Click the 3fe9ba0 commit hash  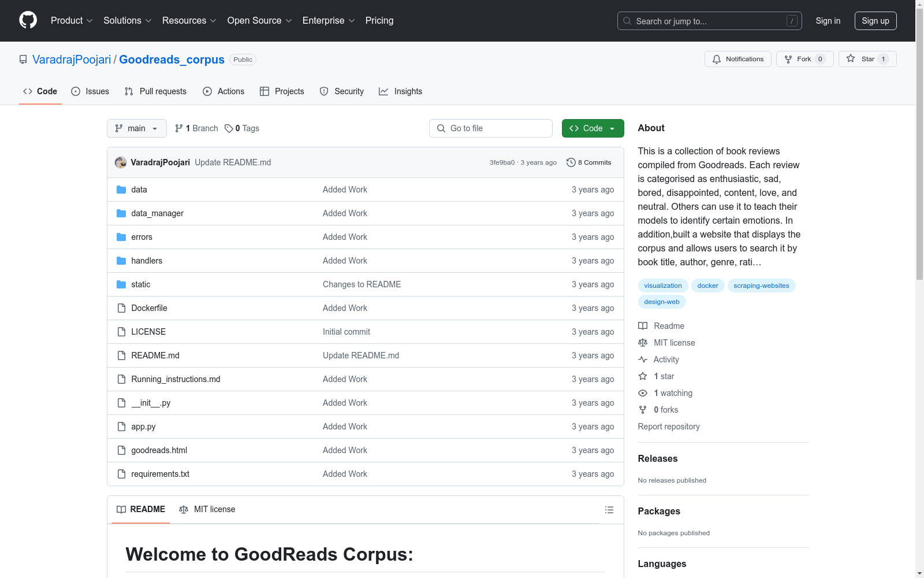pyautogui.click(x=502, y=162)
